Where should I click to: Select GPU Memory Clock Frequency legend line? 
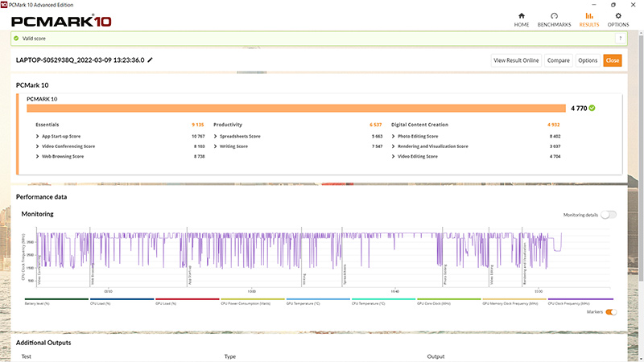pos(514,299)
